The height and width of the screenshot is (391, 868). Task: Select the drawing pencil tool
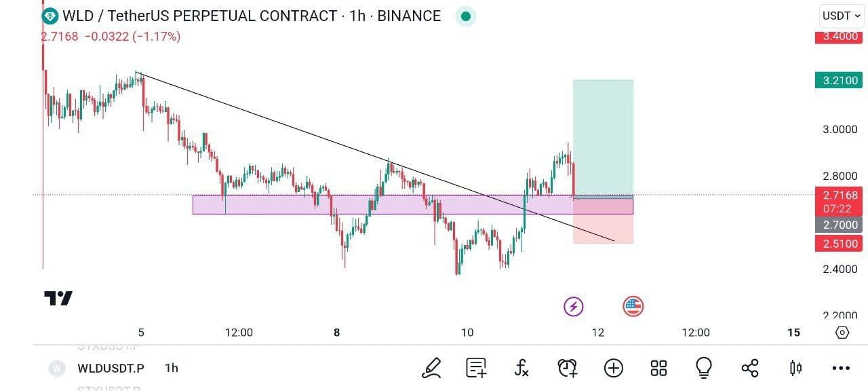(431, 368)
